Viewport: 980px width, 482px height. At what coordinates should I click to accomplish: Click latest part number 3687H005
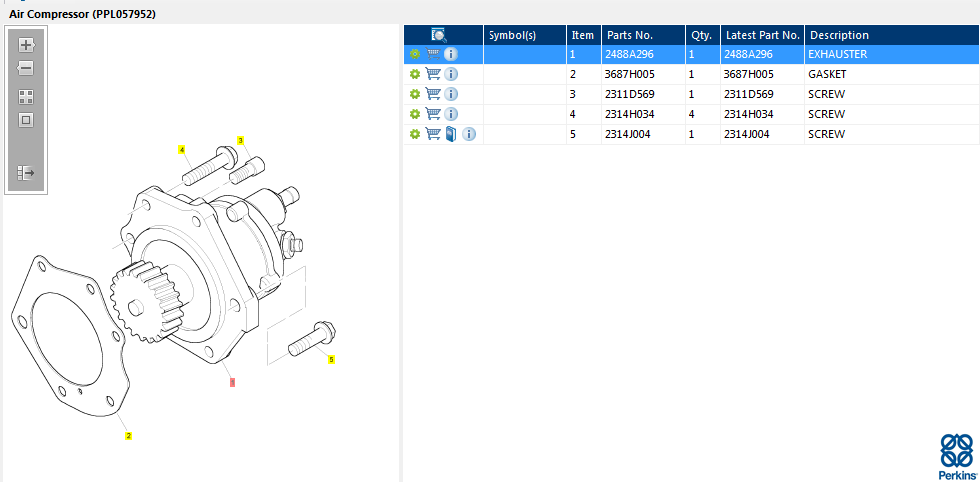(x=749, y=74)
